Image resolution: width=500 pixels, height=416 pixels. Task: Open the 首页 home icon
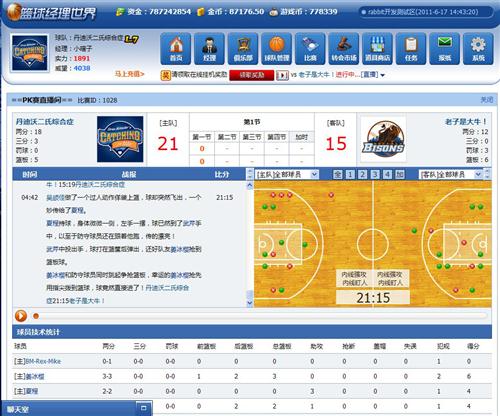coord(176,49)
